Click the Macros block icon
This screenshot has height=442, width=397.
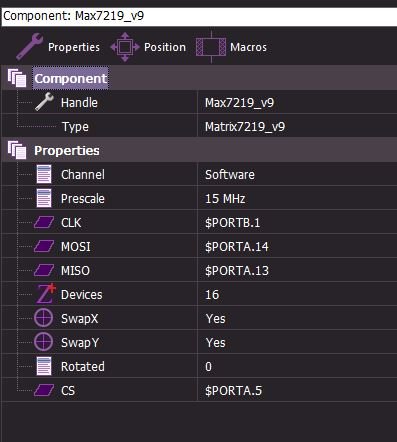click(x=211, y=47)
